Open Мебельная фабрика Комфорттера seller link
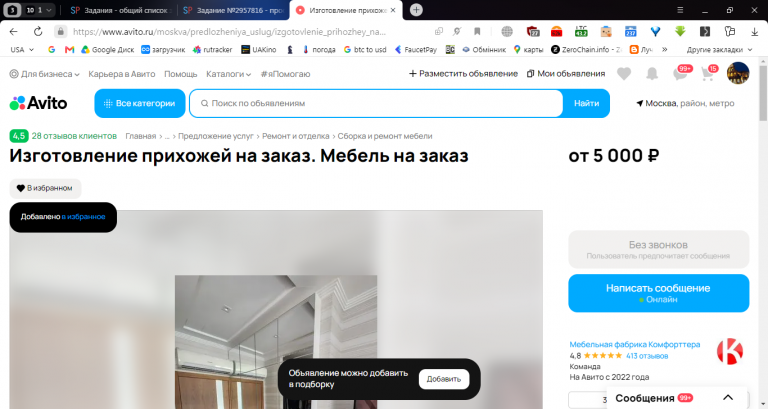Image resolution: width=768 pixels, height=409 pixels. coord(635,344)
